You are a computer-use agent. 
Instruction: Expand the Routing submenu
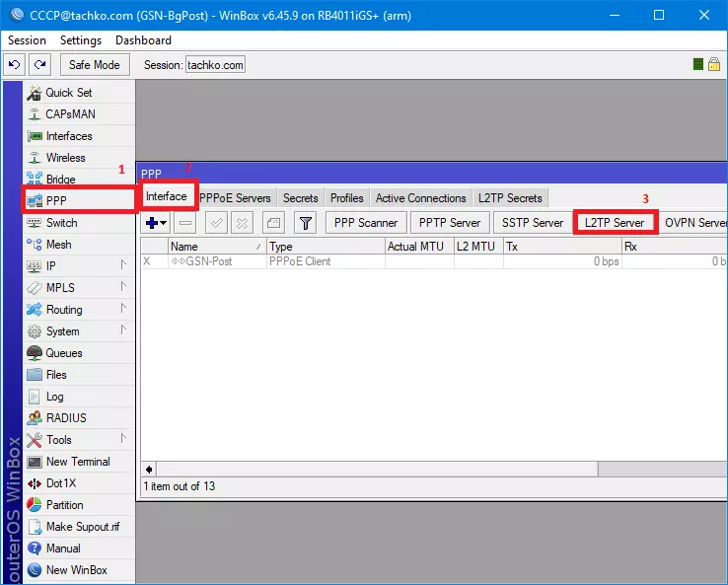[79, 310]
